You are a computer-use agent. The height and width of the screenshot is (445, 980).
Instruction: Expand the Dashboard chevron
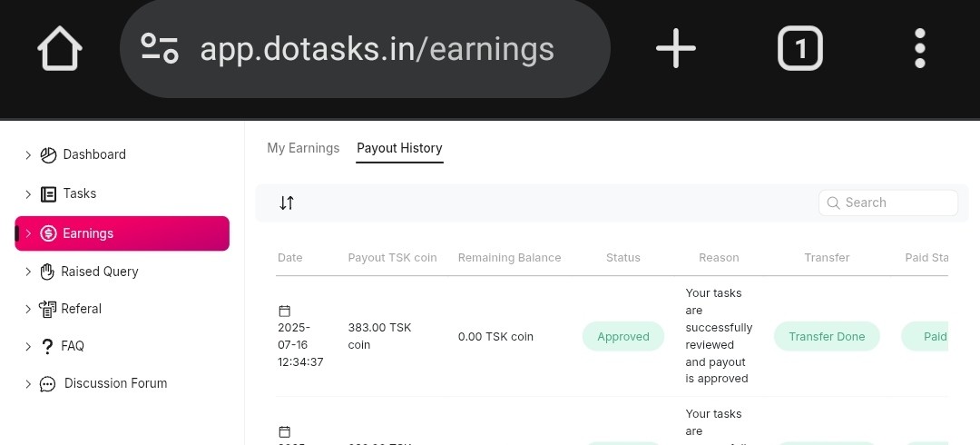tap(28, 155)
